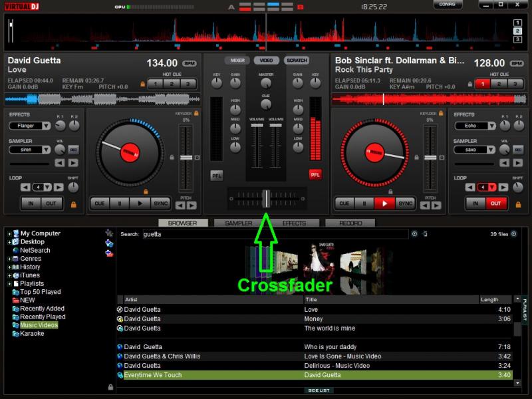The width and height of the screenshot is (532, 399).
Task: Open the EFFECTS tab
Action: pos(294,223)
